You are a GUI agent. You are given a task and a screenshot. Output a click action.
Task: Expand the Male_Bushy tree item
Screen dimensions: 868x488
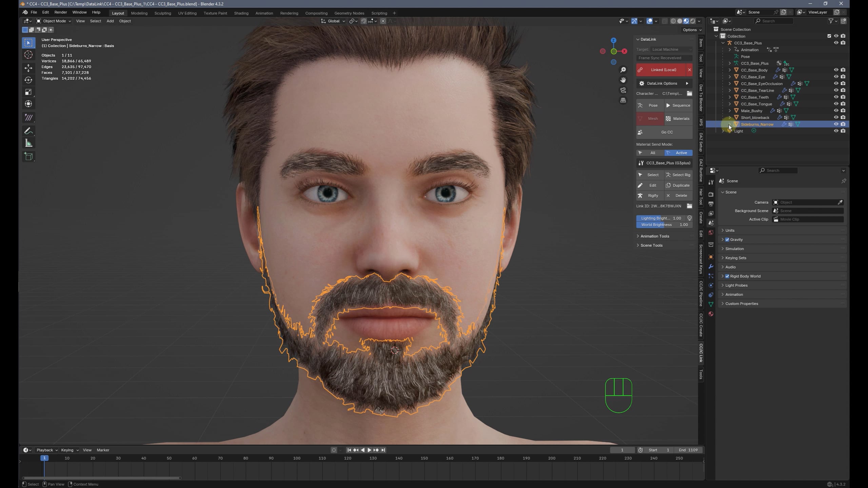point(730,111)
